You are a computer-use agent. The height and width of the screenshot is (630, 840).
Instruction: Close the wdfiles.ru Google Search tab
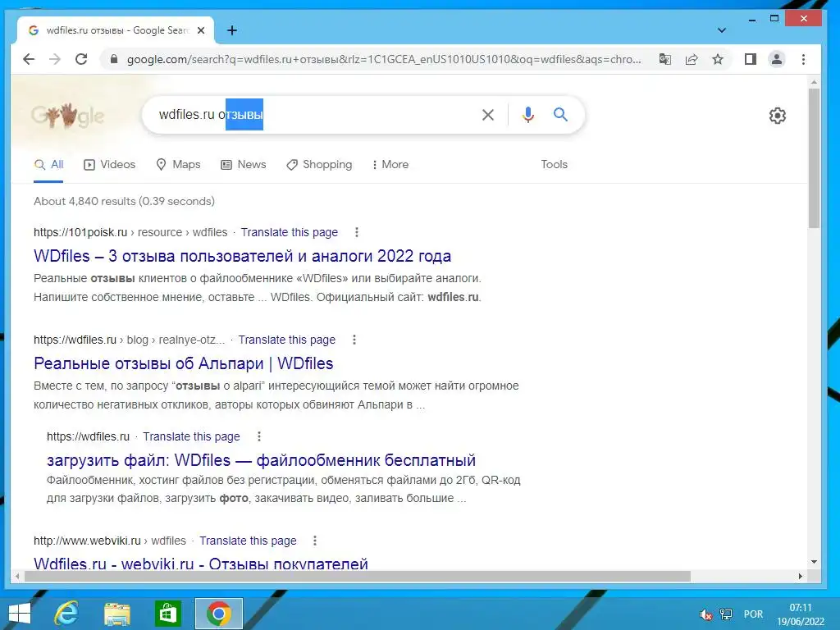click(201, 30)
